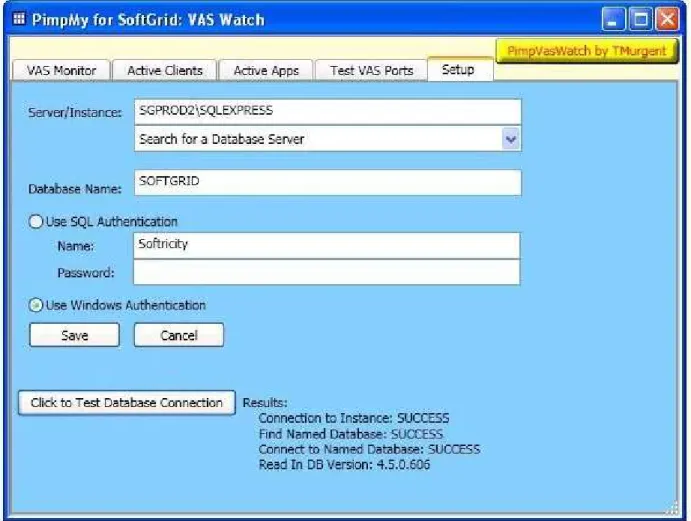Open the VAS Monitor tab
This screenshot has width=691, height=521.
coord(61,71)
